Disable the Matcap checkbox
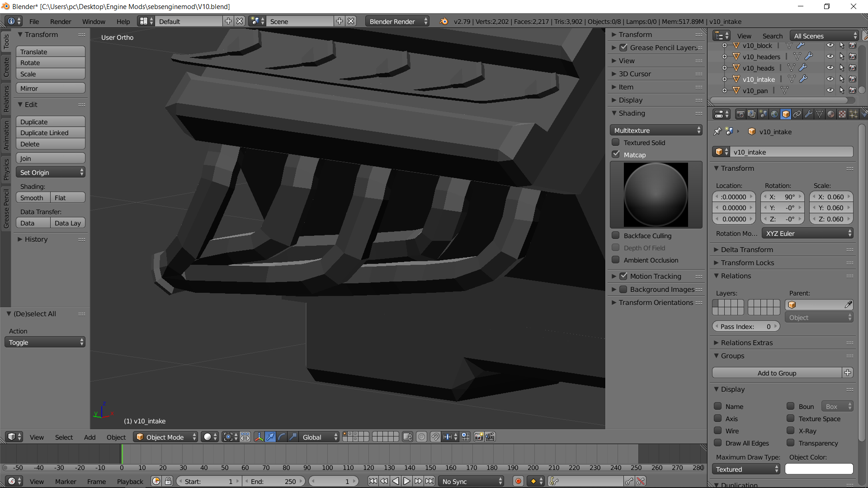868x488 pixels. (x=616, y=155)
